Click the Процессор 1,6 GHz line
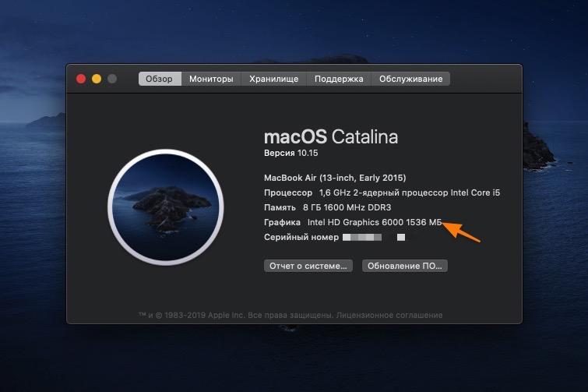 382,192
